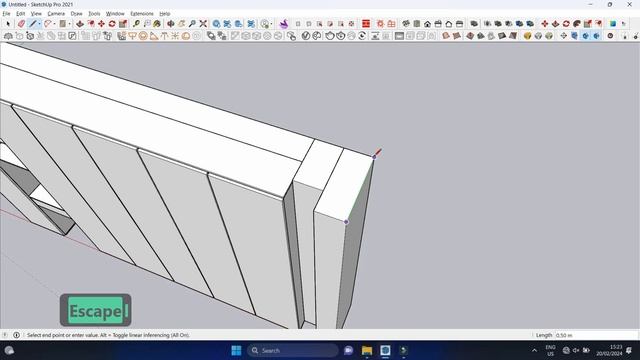Select the Arc drawing tool
The height and width of the screenshot is (360, 640).
click(48, 24)
